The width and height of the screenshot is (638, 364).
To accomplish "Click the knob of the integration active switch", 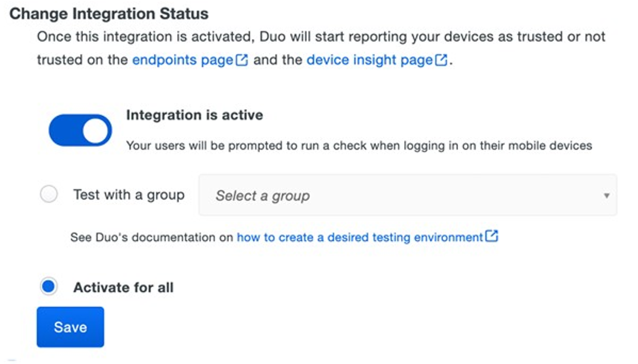I will 96,130.
